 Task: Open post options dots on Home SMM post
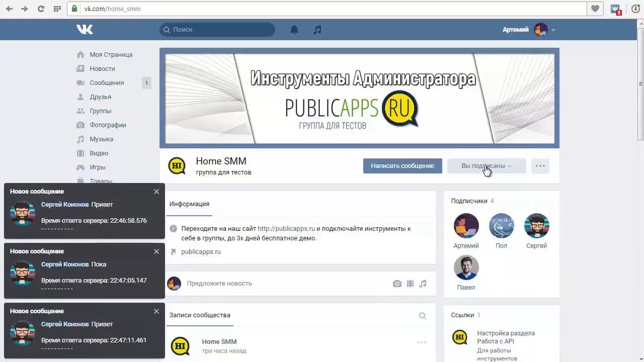(422, 342)
